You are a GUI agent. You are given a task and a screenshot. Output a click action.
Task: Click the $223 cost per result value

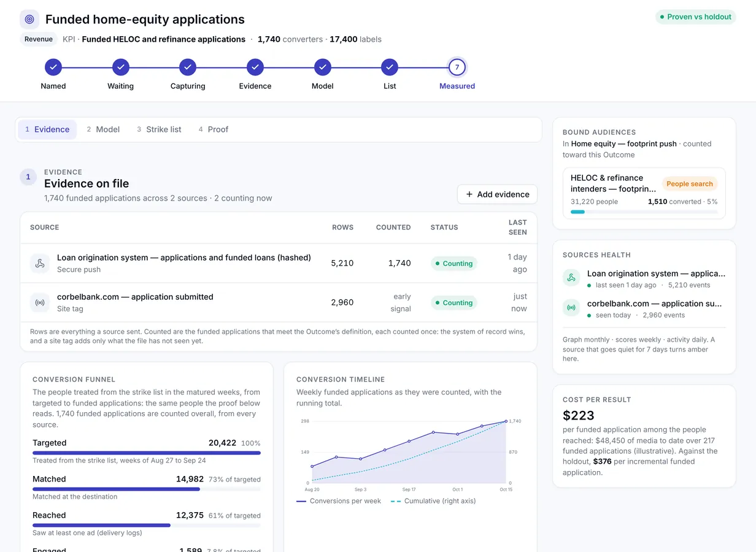coord(578,416)
